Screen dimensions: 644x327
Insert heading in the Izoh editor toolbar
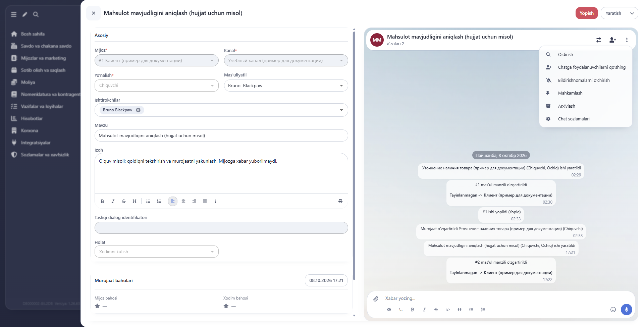pyautogui.click(x=135, y=201)
